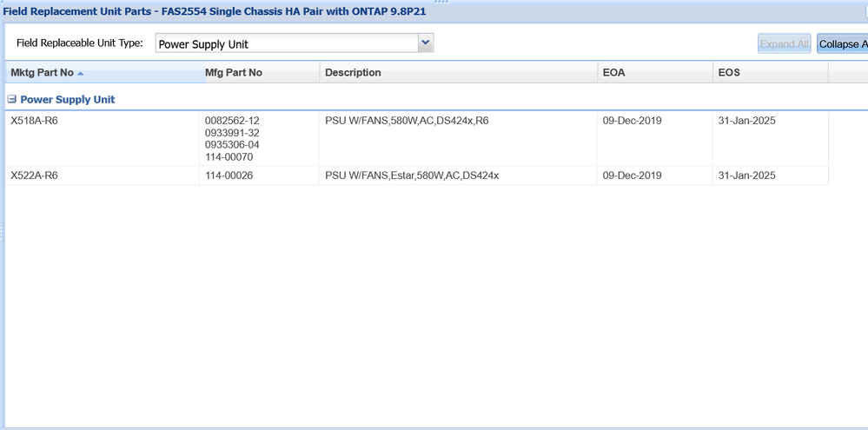868x430 pixels.
Task: Click mfg part number 114-00070
Action: coord(229,157)
